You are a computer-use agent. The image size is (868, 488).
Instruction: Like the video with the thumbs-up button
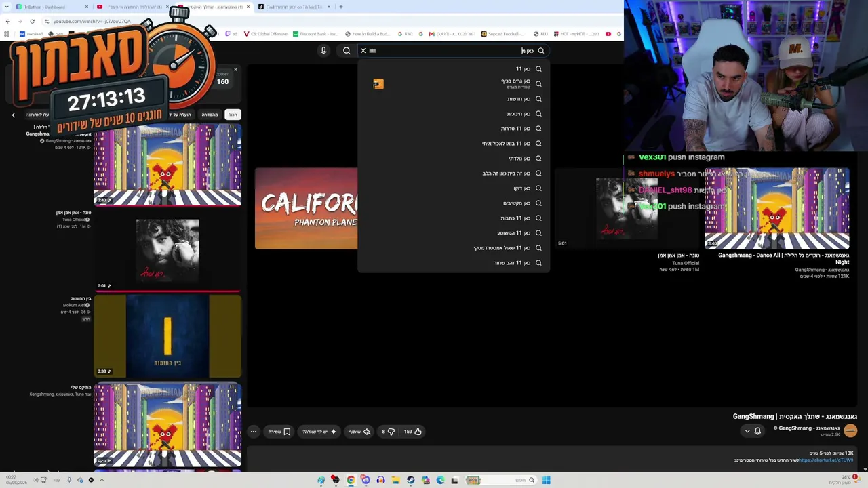tap(413, 432)
